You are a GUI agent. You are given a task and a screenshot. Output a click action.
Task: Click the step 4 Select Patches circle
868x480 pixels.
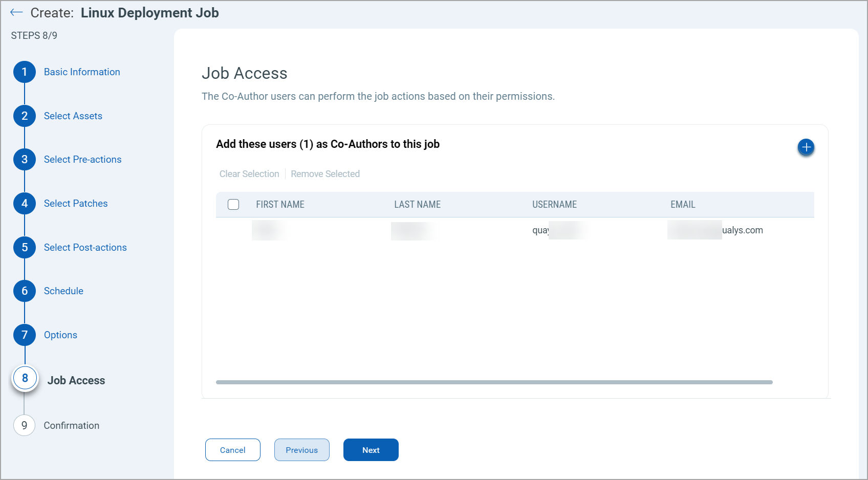(x=24, y=203)
